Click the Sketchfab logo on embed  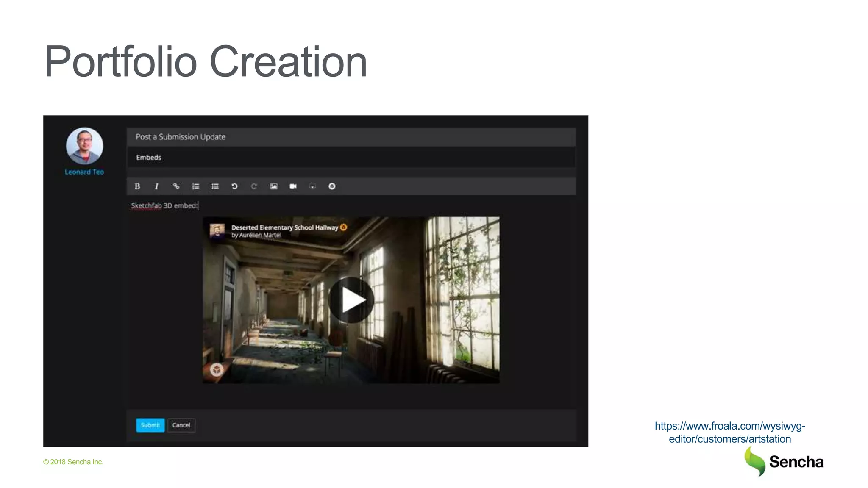(217, 370)
